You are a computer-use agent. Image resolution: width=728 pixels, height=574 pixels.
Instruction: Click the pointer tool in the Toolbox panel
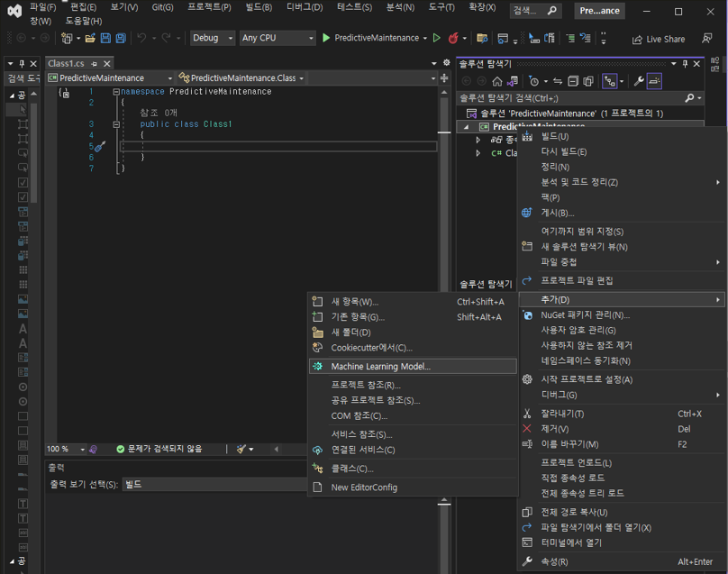coord(23,109)
